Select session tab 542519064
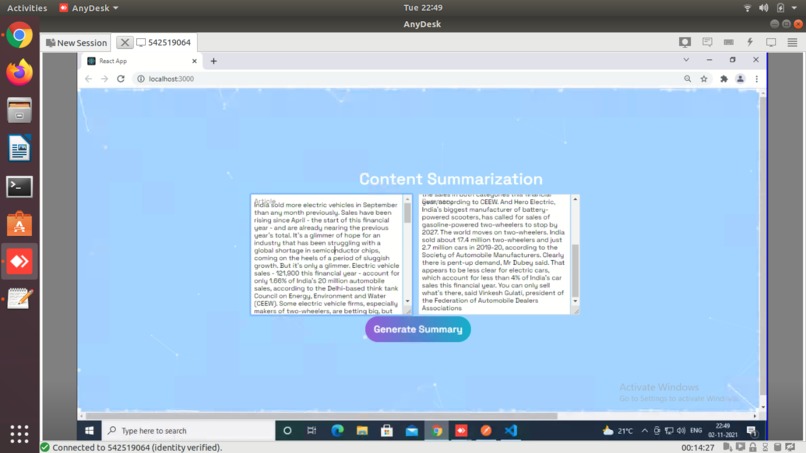Viewport: 806px width, 453px height. click(163, 42)
